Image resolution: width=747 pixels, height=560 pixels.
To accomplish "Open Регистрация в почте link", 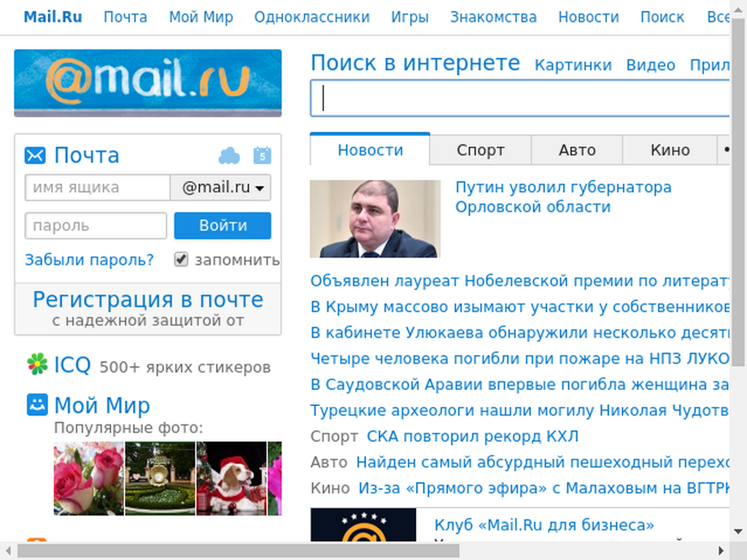I will (147, 300).
